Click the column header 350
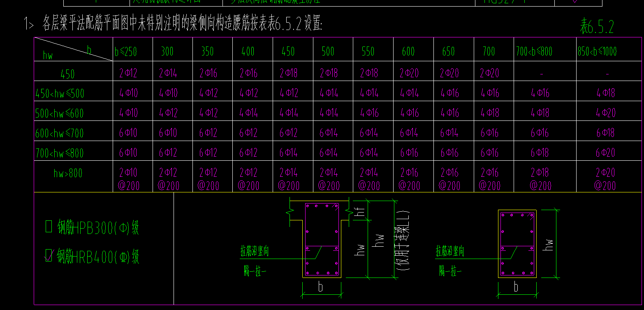 tap(208, 51)
